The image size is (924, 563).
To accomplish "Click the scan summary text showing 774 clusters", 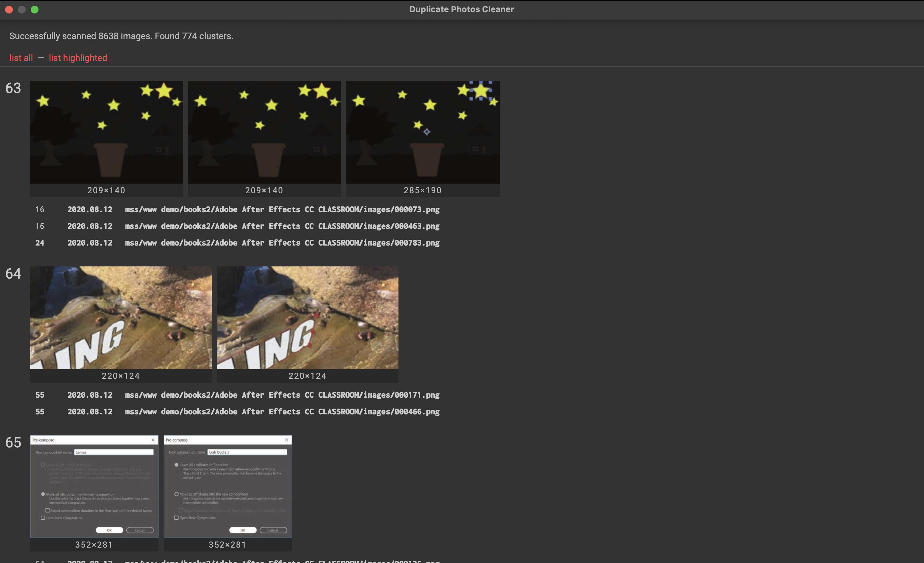I will (121, 36).
